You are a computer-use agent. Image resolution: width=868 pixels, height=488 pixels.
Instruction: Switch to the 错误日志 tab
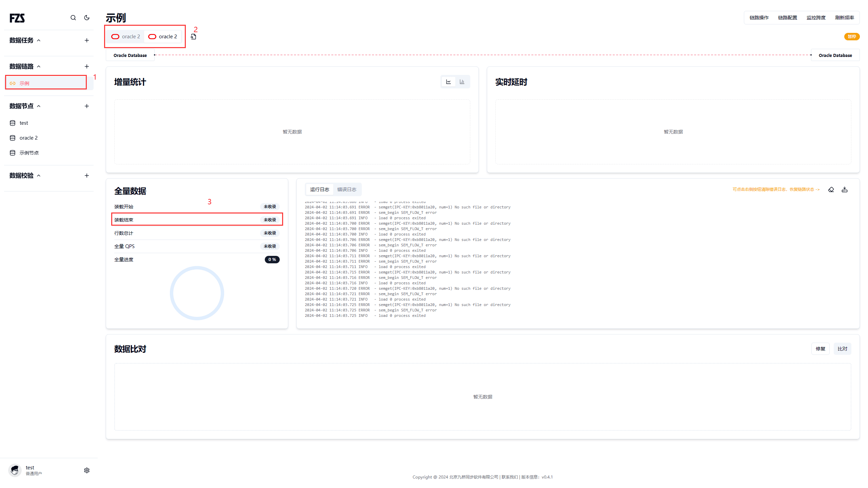tap(347, 189)
